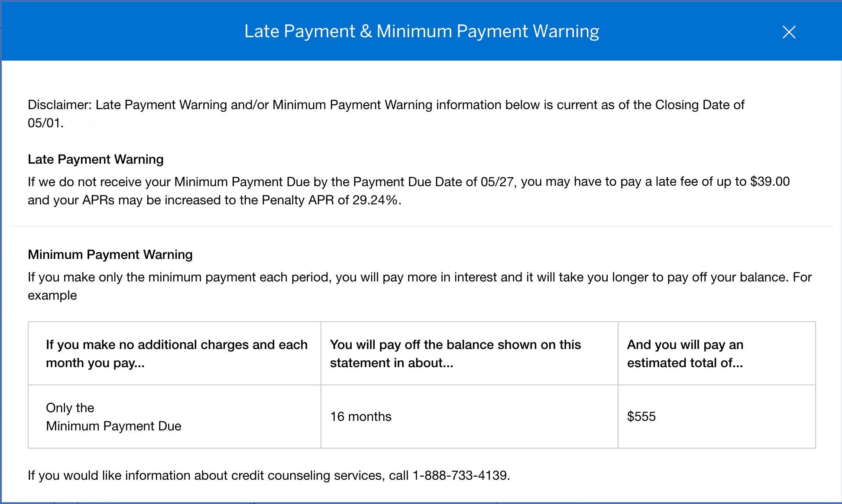The image size is (842, 504).
Task: Click the Disclaimer paragraph text
Action: tap(385, 105)
